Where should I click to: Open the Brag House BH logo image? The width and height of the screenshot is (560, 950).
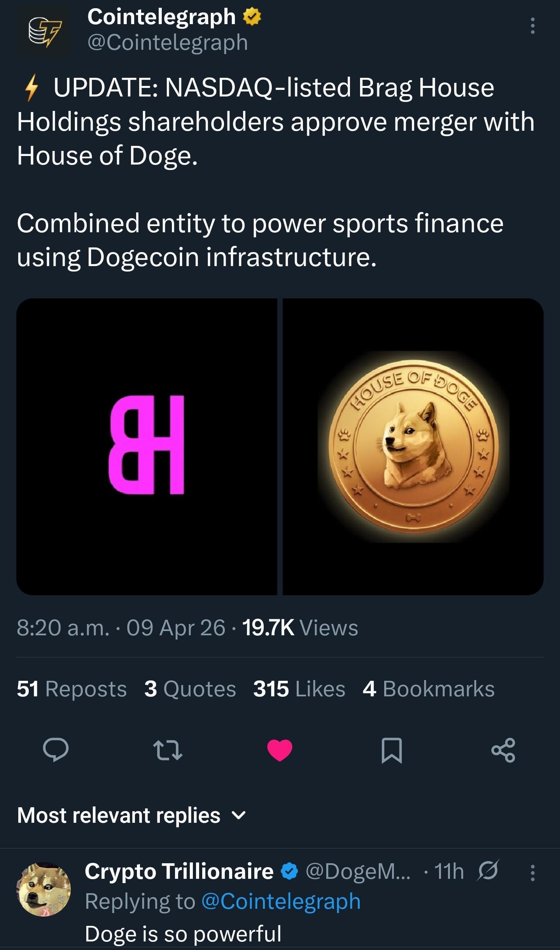coord(147,446)
